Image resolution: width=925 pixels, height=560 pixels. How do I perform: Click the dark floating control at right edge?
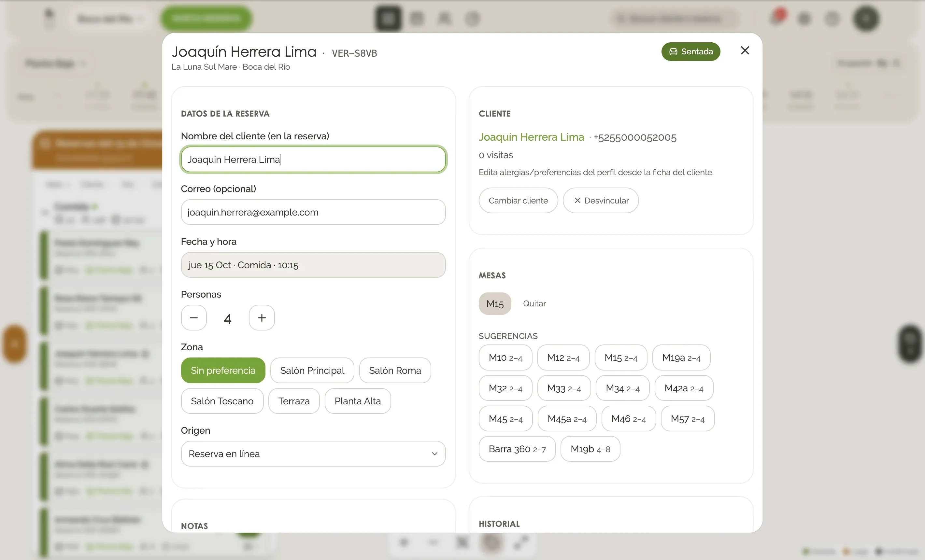point(910,344)
